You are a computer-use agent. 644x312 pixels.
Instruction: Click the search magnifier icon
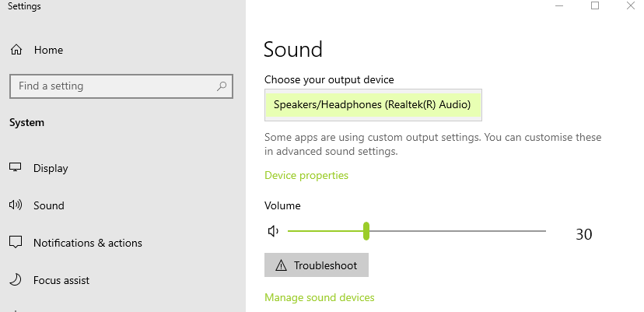point(222,86)
